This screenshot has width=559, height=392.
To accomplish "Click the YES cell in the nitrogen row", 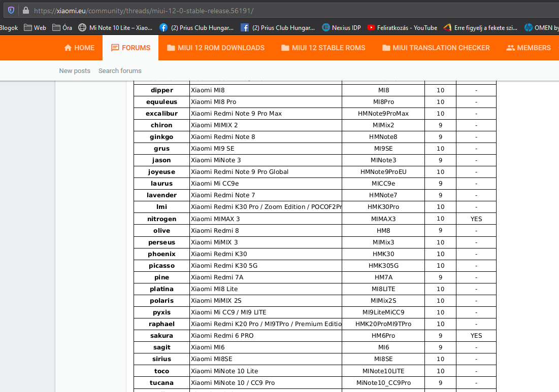I will click(x=476, y=219).
